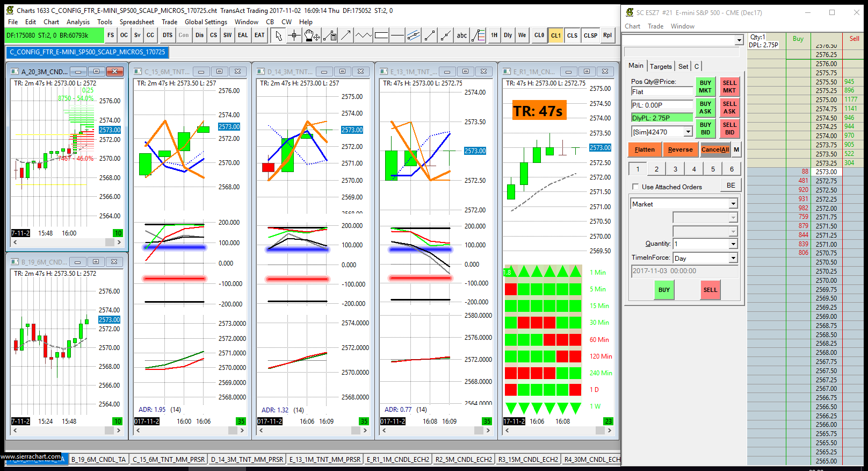
Task: Choose the extending line drawing tool
Action: pos(446,35)
